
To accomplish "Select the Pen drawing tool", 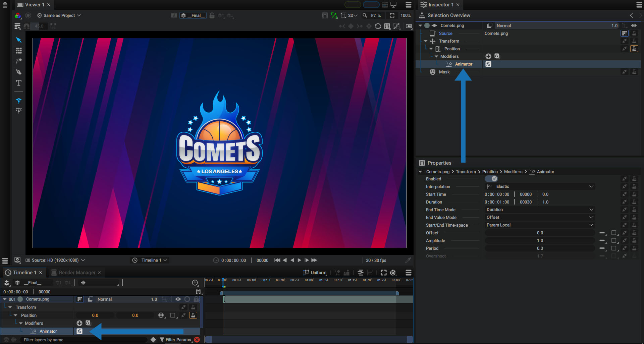I will tap(19, 72).
